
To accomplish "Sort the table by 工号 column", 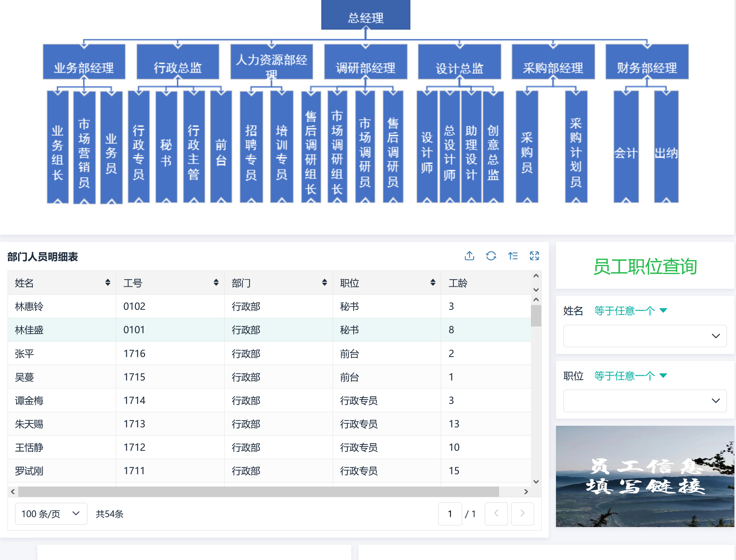I will (216, 282).
